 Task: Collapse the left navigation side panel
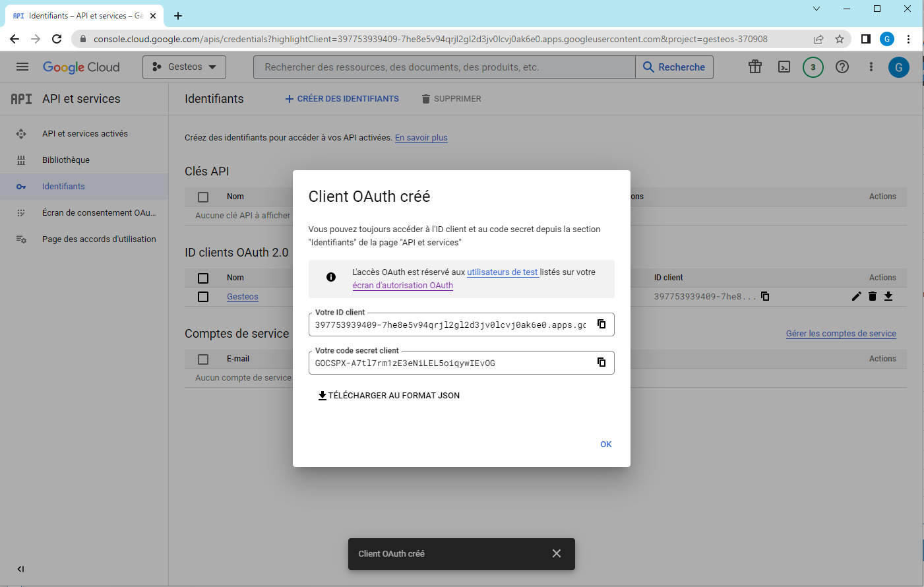click(20, 569)
